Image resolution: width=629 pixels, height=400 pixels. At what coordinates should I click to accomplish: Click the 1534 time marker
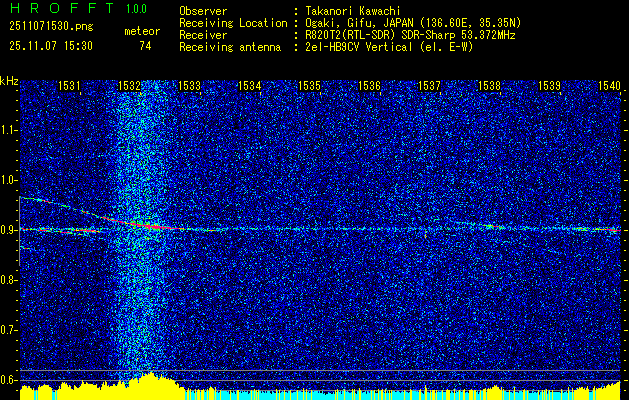(250, 85)
